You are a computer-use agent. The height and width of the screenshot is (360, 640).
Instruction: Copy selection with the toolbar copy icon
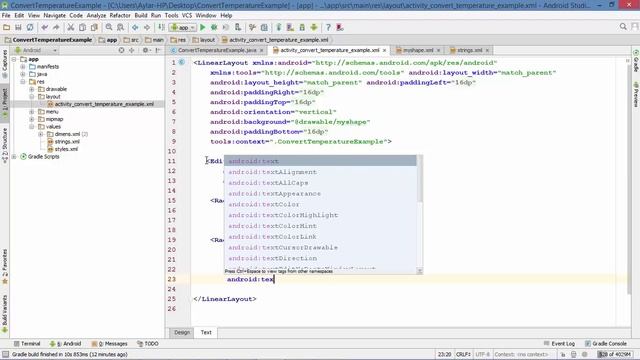point(82,27)
